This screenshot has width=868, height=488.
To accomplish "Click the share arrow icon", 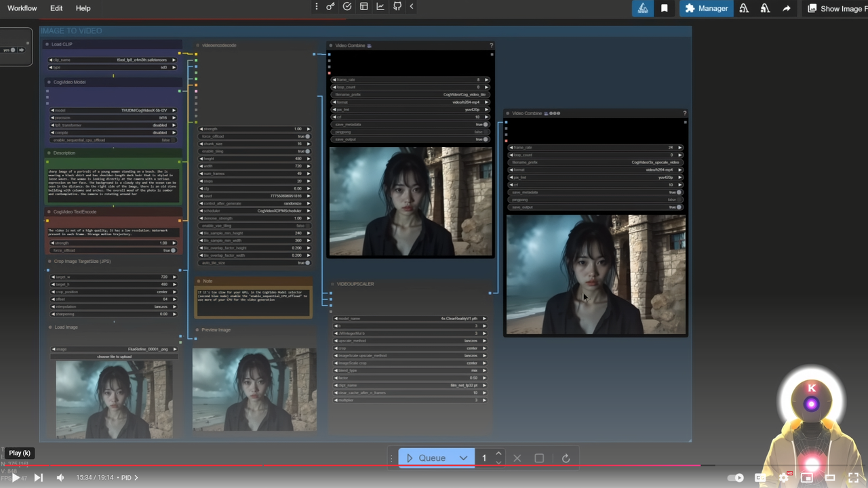I will pos(787,8).
